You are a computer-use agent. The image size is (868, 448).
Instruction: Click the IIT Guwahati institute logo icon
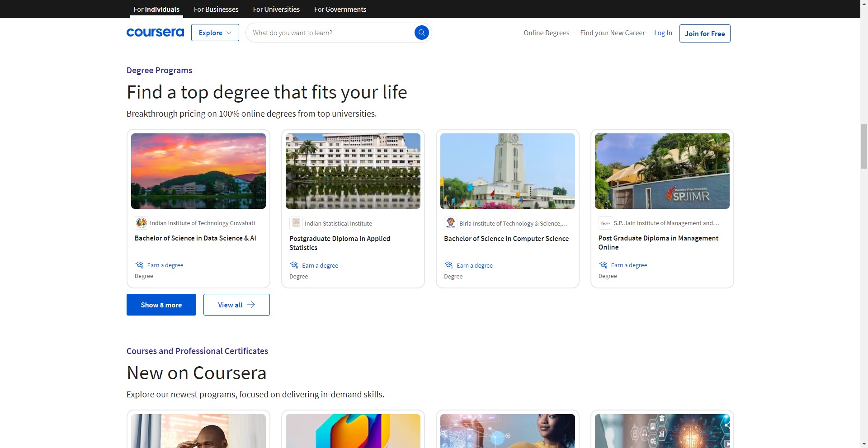[x=141, y=223]
